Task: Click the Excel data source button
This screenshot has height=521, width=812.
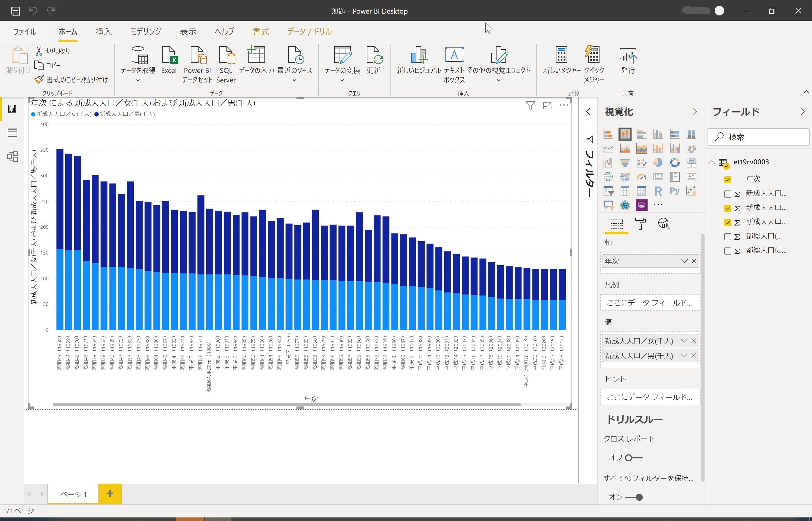Action: (x=169, y=60)
